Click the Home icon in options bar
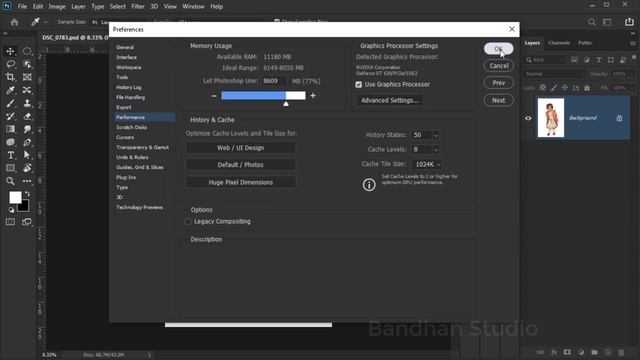Screen dimensions: 640x360 click(14, 22)
